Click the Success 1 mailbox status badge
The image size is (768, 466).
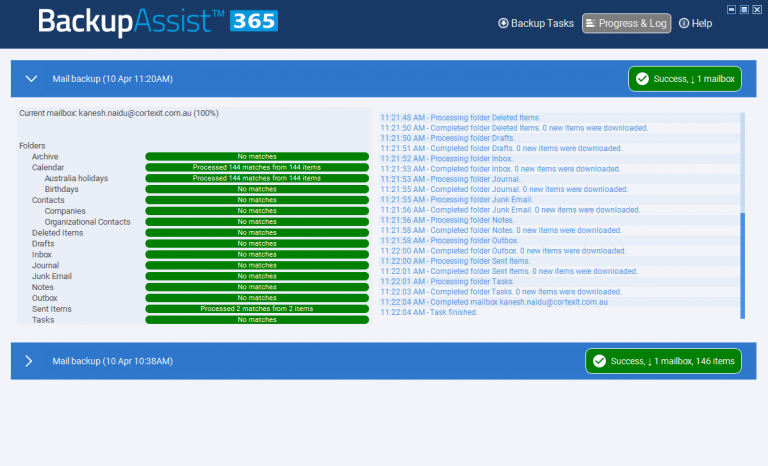tap(685, 79)
